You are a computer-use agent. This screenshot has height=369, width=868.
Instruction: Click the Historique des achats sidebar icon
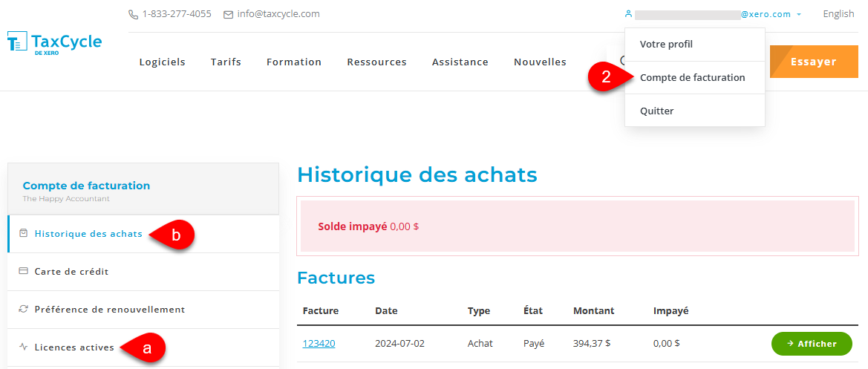pyautogui.click(x=24, y=233)
